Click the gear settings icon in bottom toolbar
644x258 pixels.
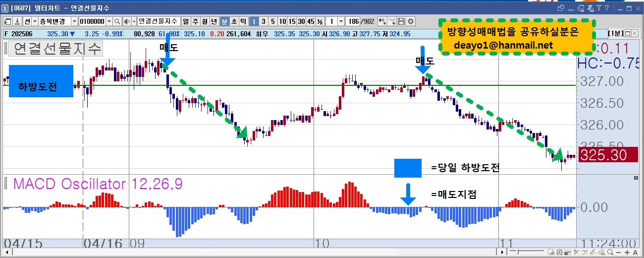(x=559, y=253)
